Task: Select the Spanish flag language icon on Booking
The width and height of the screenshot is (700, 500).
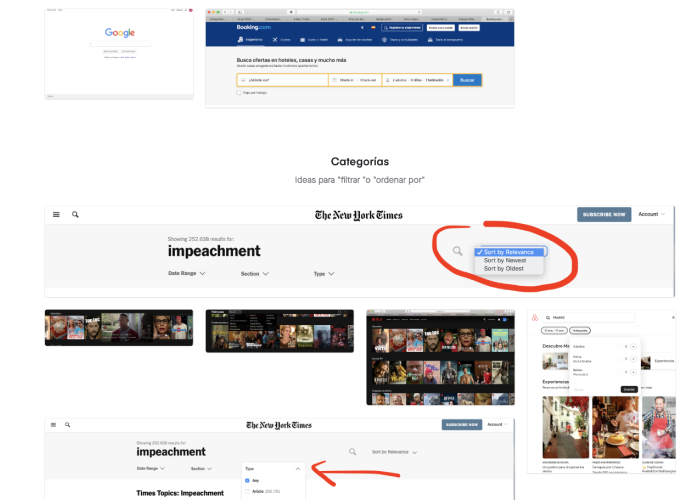Action: 373,28
